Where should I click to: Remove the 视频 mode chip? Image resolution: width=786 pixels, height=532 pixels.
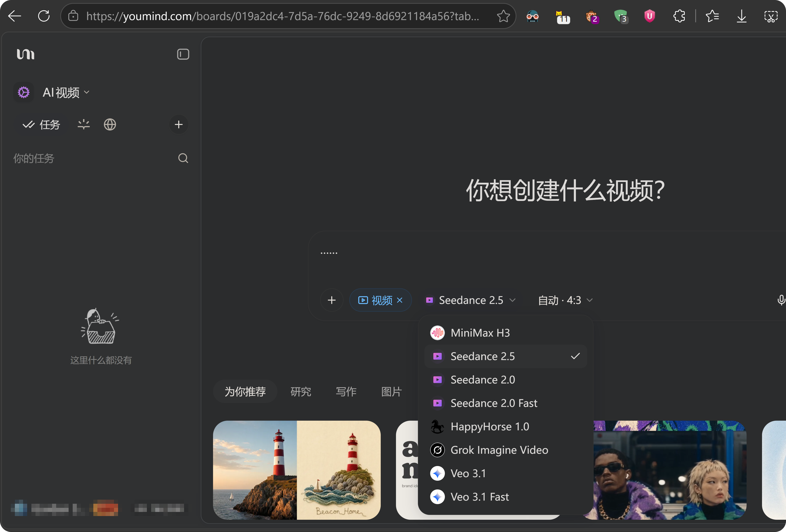pyautogui.click(x=400, y=300)
